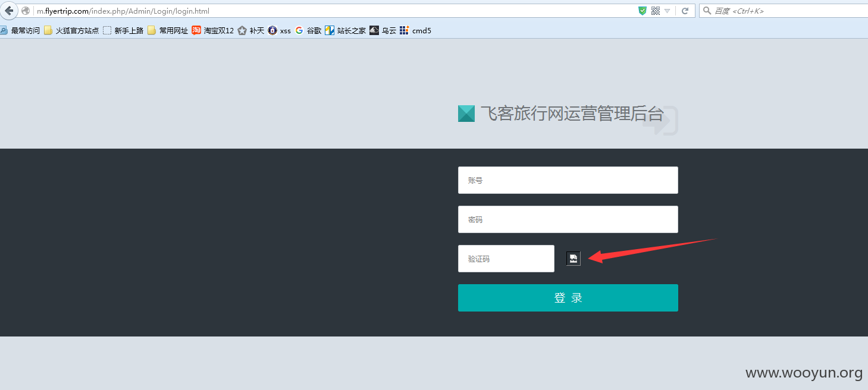Screen dimensions: 868x390
Task: Open the xss bookmark
Action: 280,30
